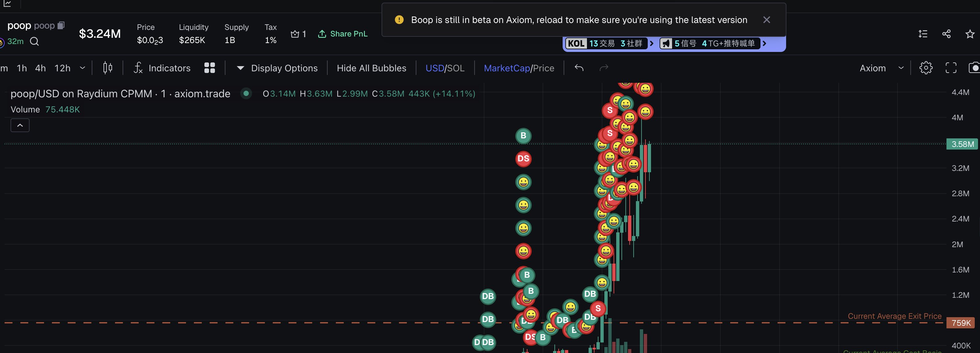Click the 3.58M current price label

(x=962, y=144)
